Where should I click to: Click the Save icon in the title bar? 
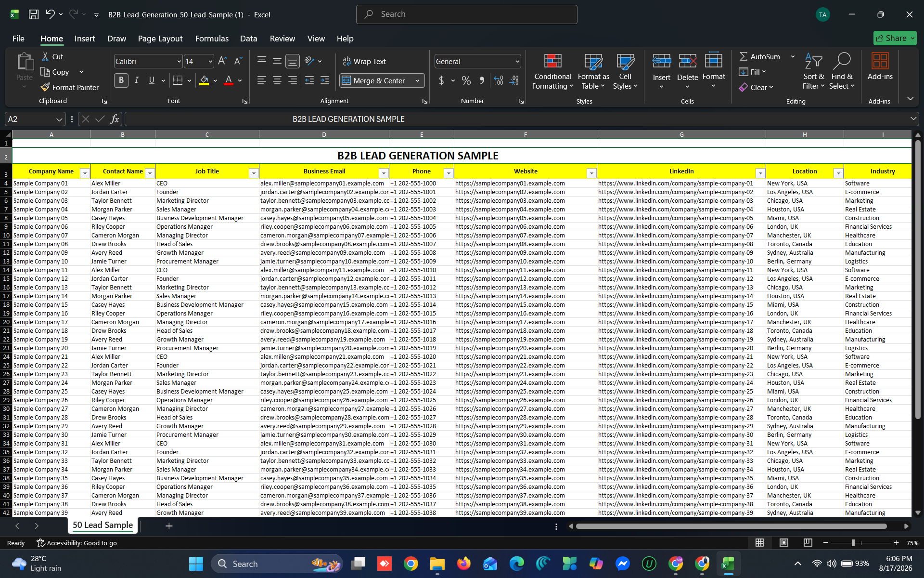[x=34, y=14]
